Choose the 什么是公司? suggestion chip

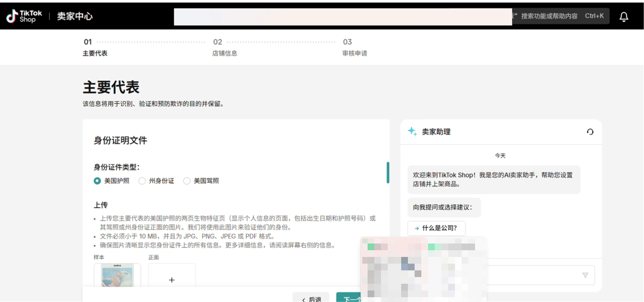click(436, 228)
